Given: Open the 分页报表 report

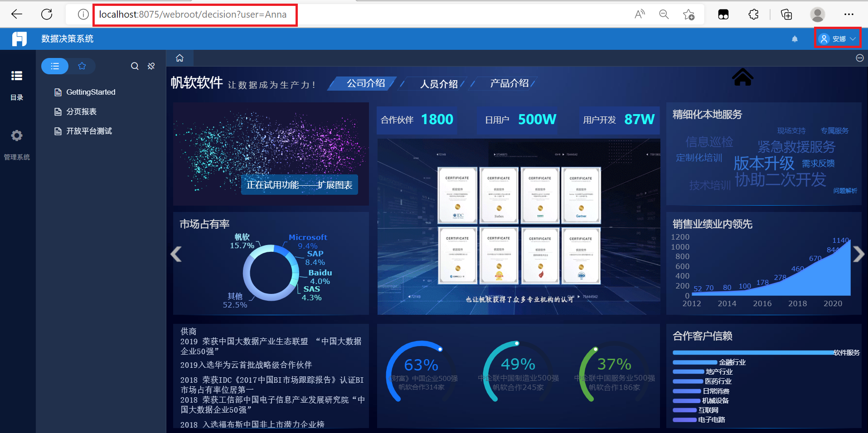Looking at the screenshot, I should 75,111.
